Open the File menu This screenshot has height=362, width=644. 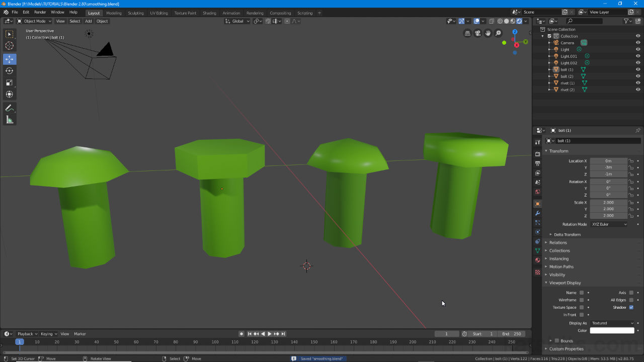[15, 12]
